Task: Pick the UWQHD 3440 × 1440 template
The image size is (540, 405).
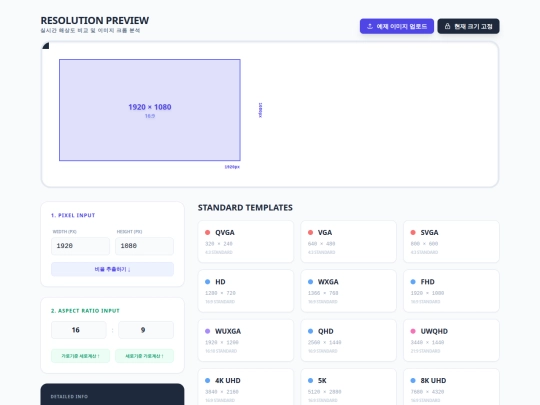Action: [451, 340]
